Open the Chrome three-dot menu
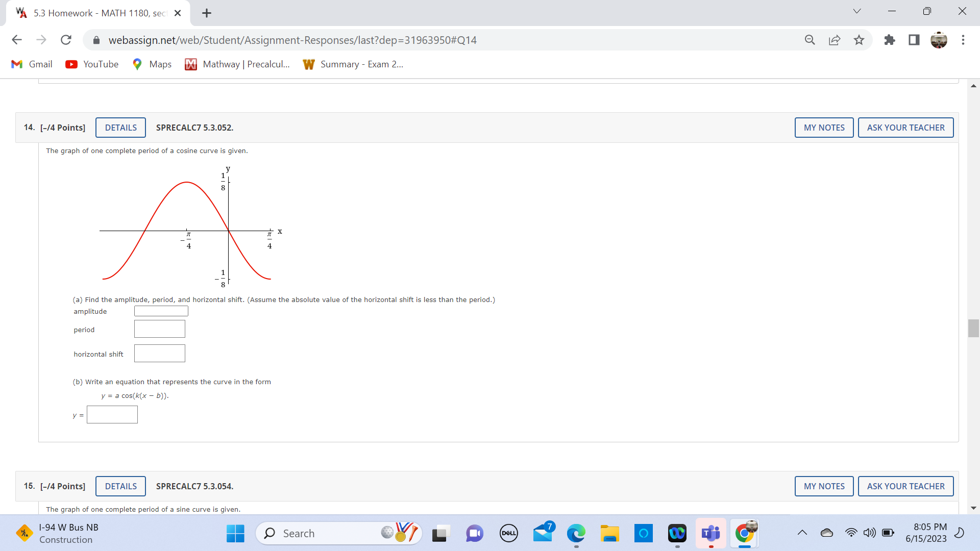The width and height of the screenshot is (980, 551). pyautogui.click(x=964, y=40)
